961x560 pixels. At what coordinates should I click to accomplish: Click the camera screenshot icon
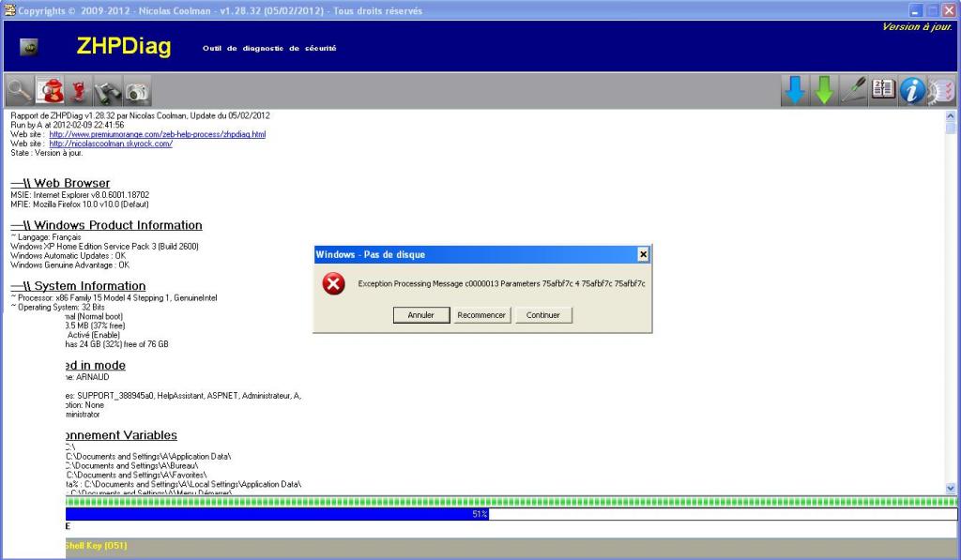coord(137,91)
